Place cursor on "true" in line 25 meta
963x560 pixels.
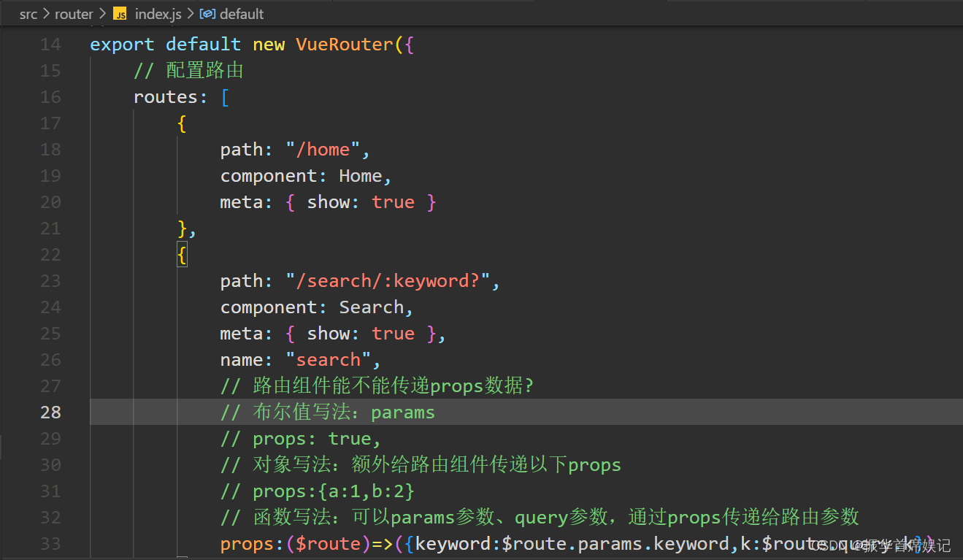tap(394, 334)
